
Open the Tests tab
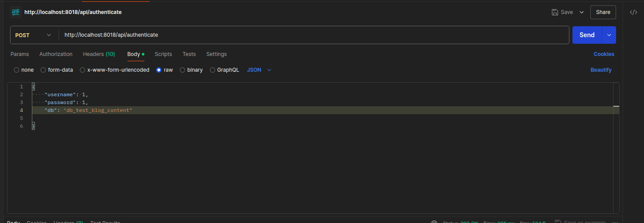[189, 54]
